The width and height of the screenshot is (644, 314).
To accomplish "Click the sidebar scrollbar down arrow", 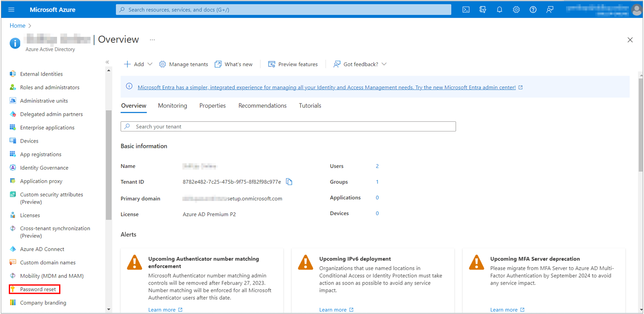I will (x=109, y=309).
